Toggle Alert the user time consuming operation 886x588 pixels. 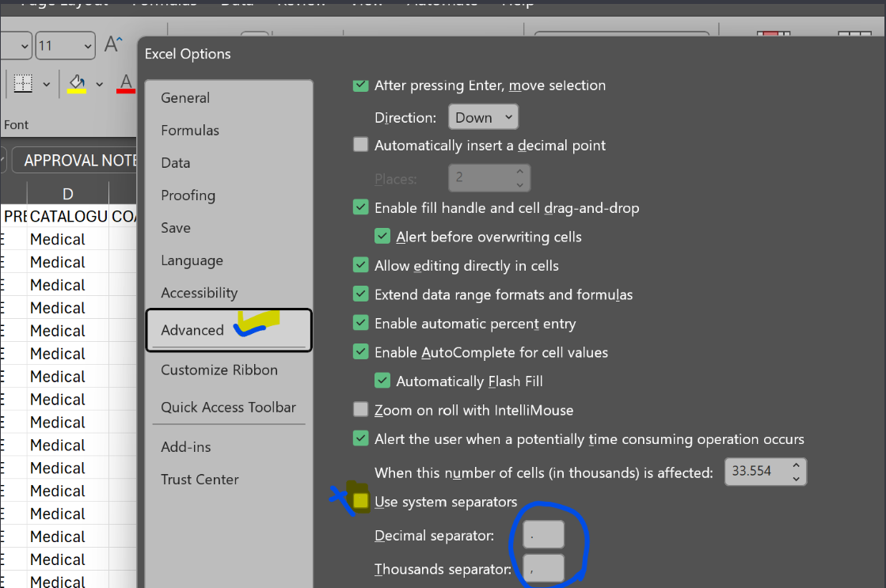(x=360, y=438)
